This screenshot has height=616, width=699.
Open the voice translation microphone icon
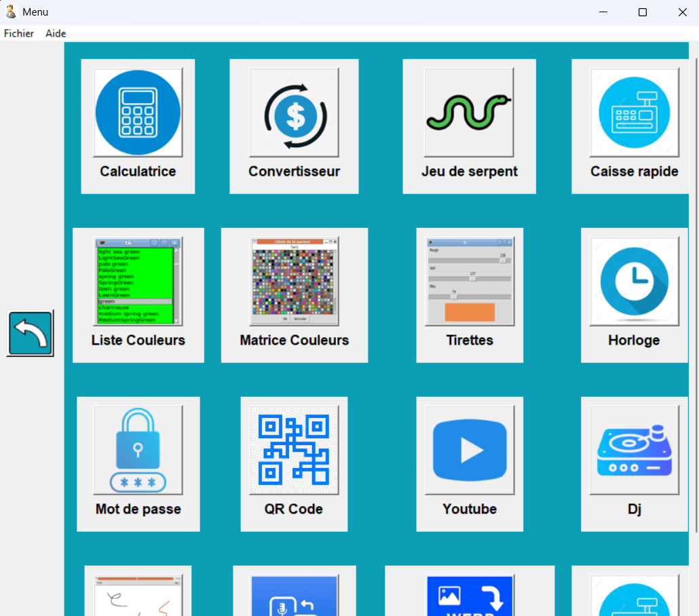[x=294, y=596]
